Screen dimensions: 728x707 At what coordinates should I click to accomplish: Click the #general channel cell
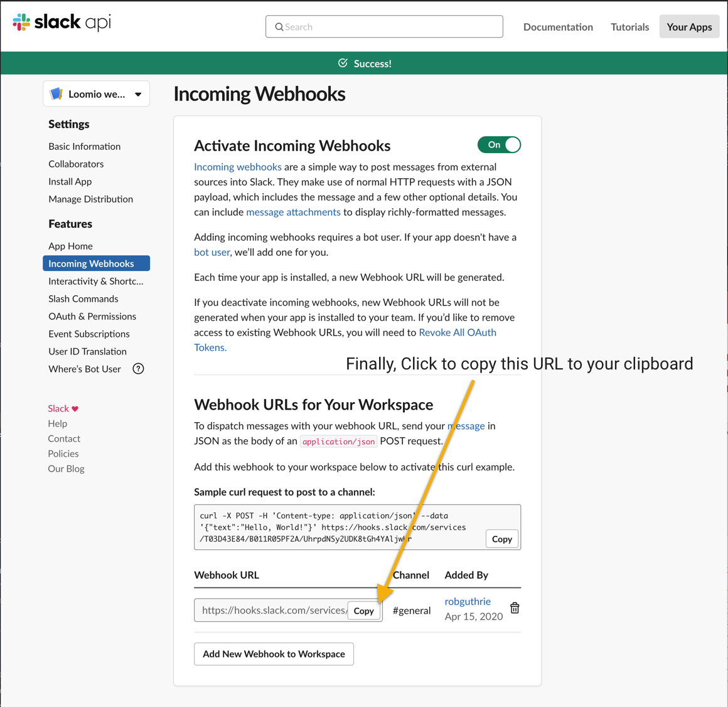(x=412, y=610)
